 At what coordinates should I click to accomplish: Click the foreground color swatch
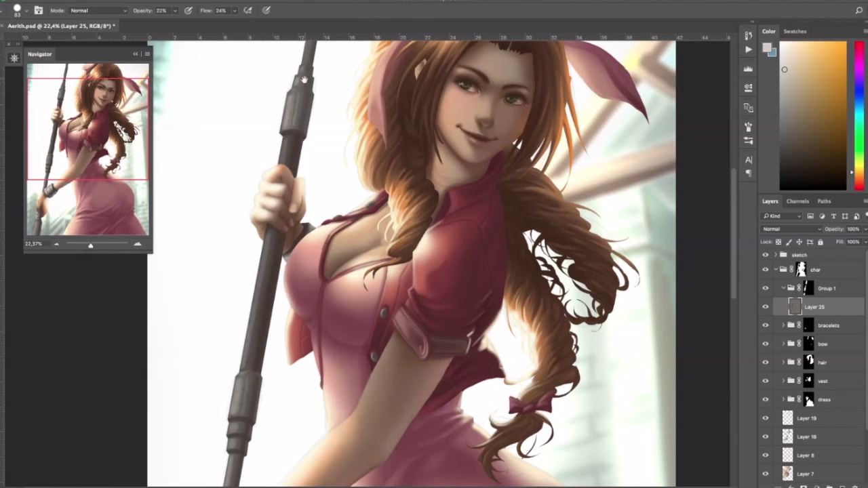tap(766, 47)
